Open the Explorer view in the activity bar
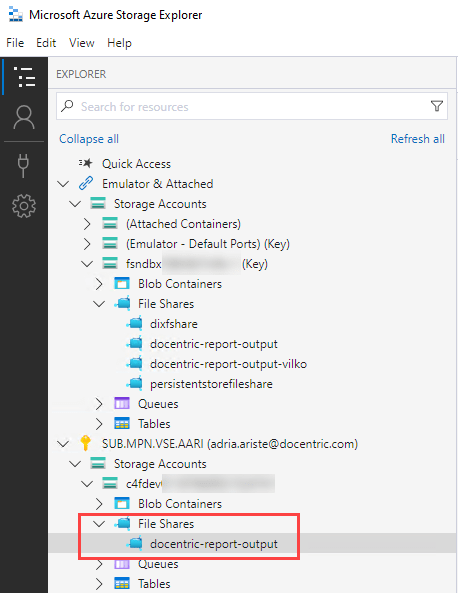Screen dimensions: 458x593 (x=24, y=77)
